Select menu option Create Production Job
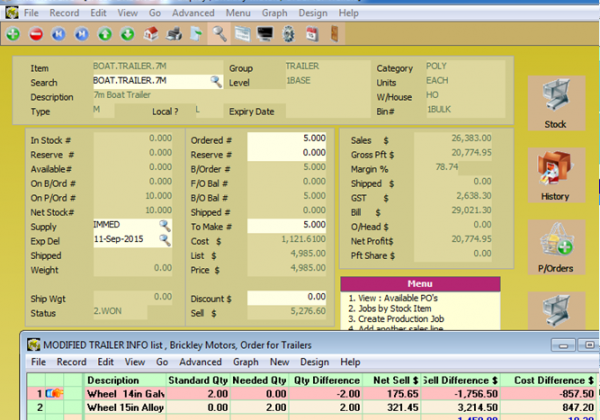Screen dimensions: 600x420 [396, 319]
